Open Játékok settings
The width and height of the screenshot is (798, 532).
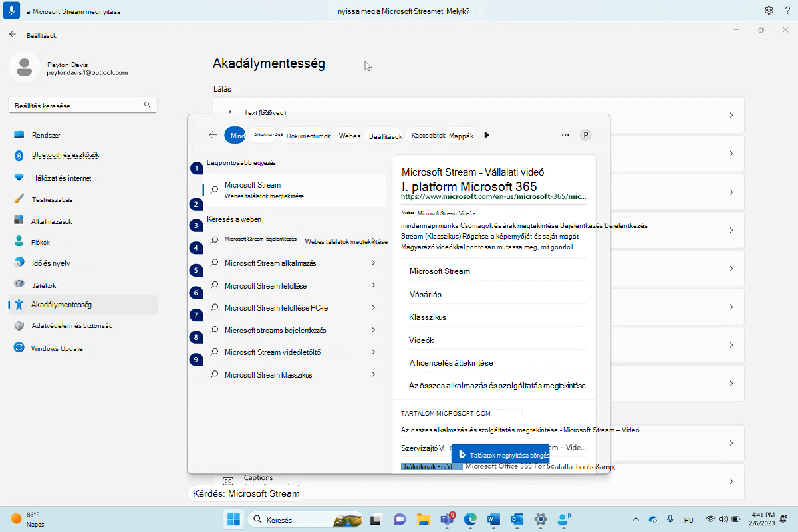pyautogui.click(x=83, y=285)
